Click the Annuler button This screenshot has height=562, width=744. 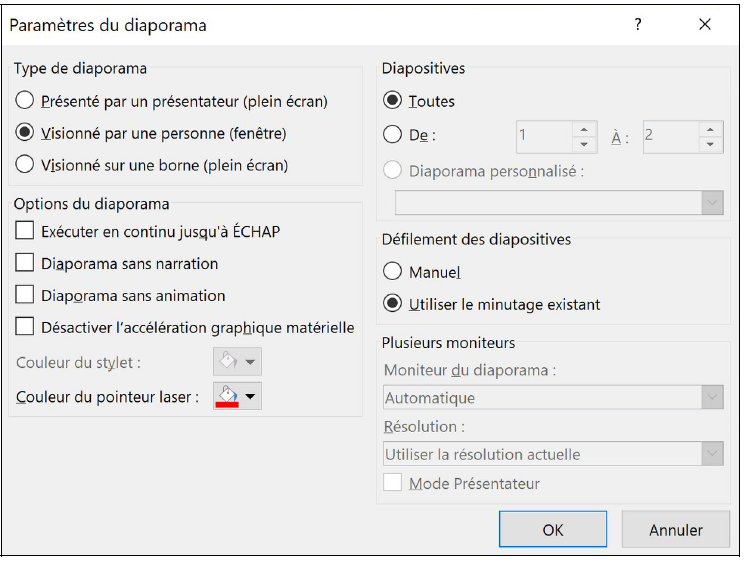[x=676, y=529]
